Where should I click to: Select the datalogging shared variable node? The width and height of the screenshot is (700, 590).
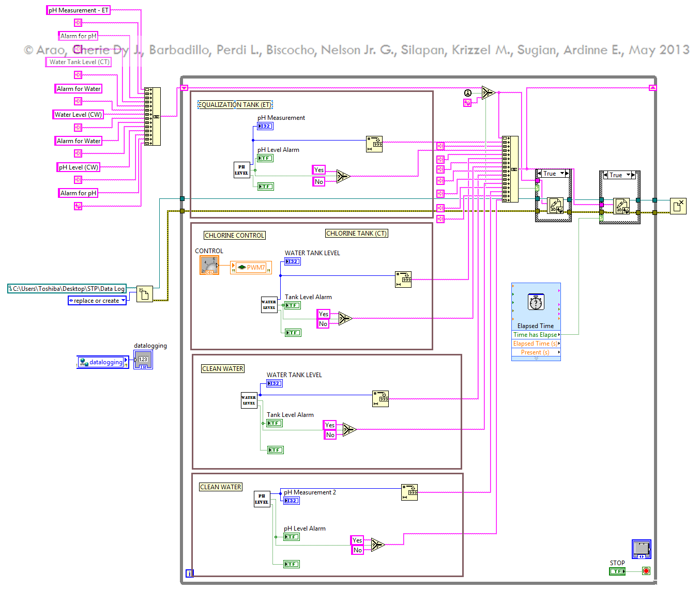pyautogui.click(x=102, y=362)
